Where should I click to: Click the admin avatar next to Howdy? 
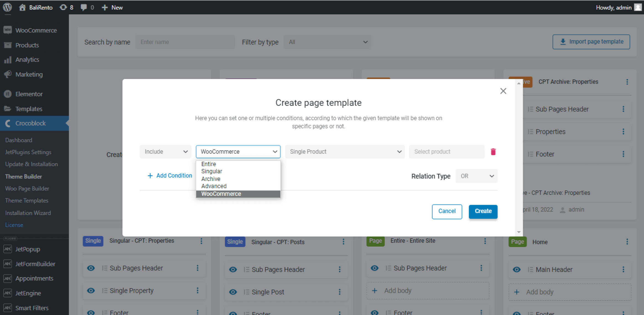[638, 7]
